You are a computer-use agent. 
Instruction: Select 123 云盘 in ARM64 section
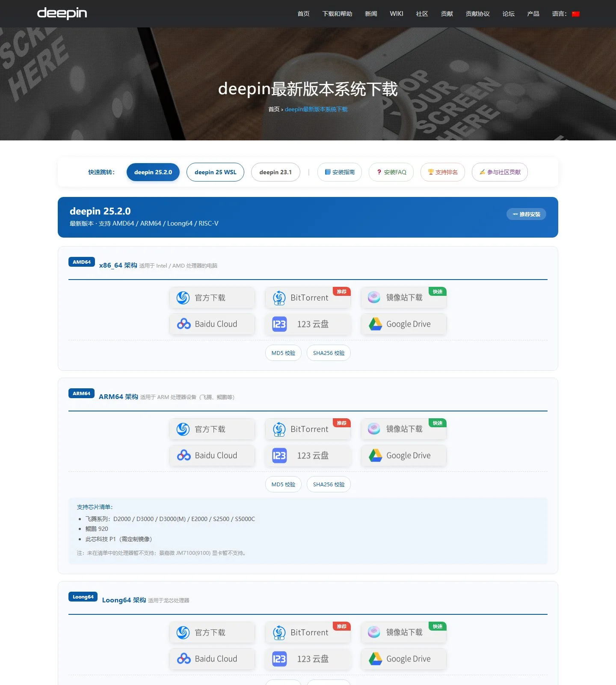[x=308, y=456]
